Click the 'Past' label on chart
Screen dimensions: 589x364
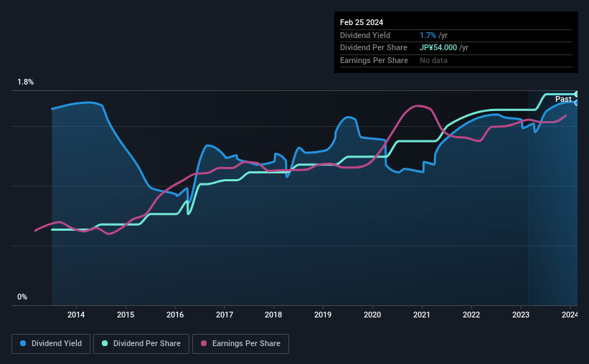[x=563, y=99]
